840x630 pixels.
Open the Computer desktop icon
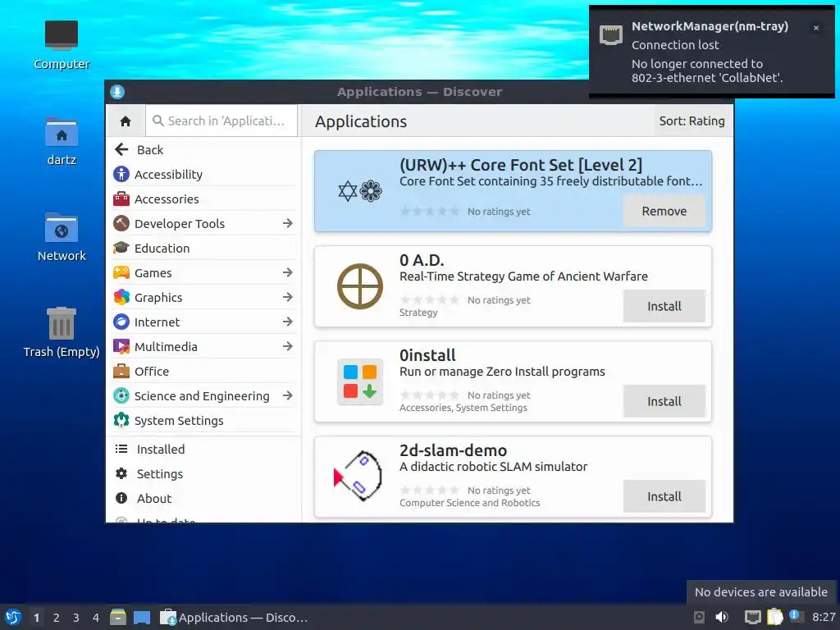click(x=62, y=35)
